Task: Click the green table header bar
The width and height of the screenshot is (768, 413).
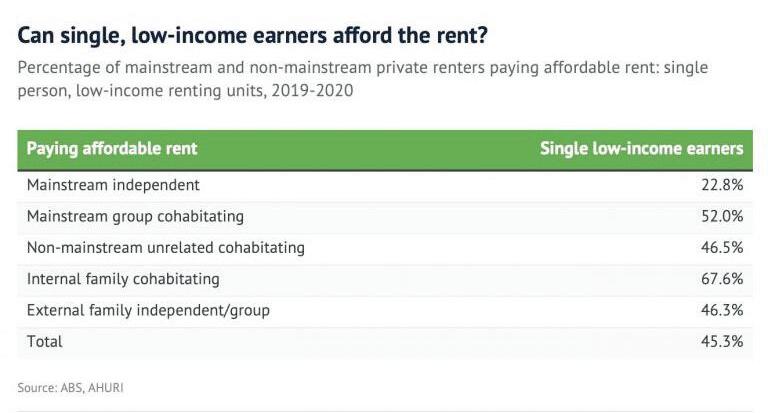Action: tap(384, 148)
